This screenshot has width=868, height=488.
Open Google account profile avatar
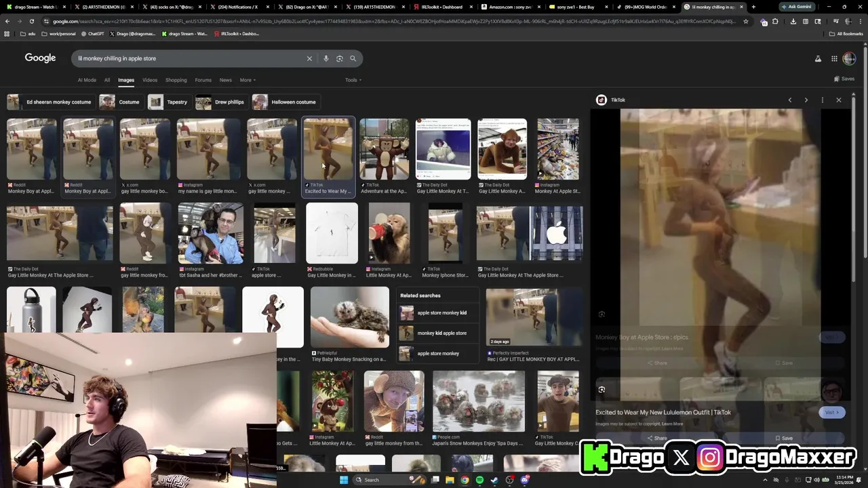click(849, 58)
